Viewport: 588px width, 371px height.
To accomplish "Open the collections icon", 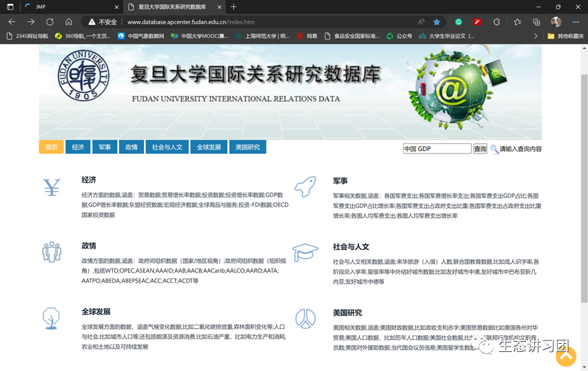I will pyautogui.click(x=536, y=22).
